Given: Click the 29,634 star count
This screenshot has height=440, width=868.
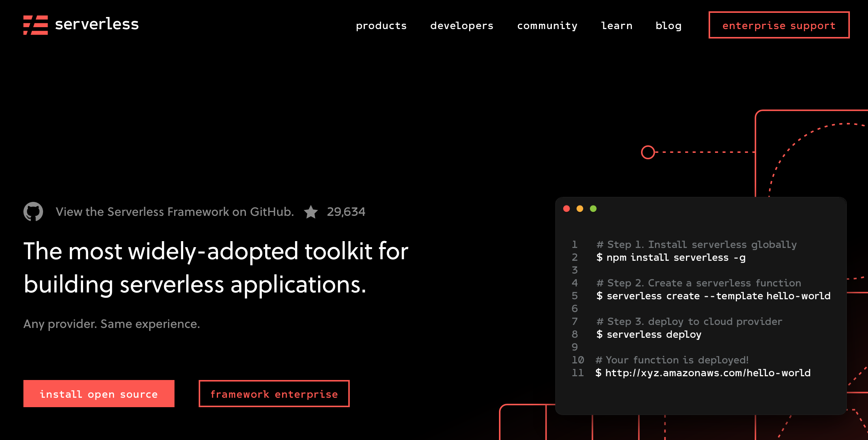Looking at the screenshot, I should tap(346, 212).
